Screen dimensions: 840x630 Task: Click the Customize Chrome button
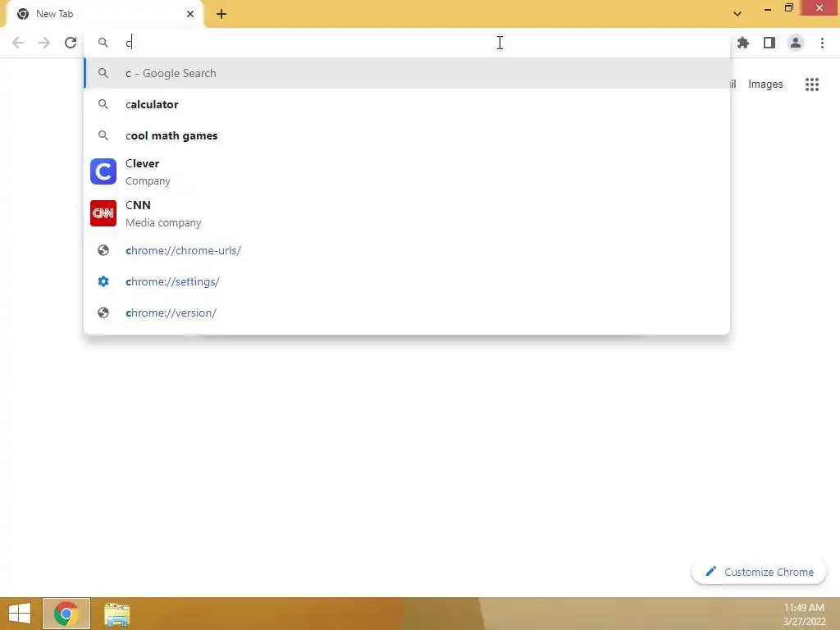(x=759, y=572)
